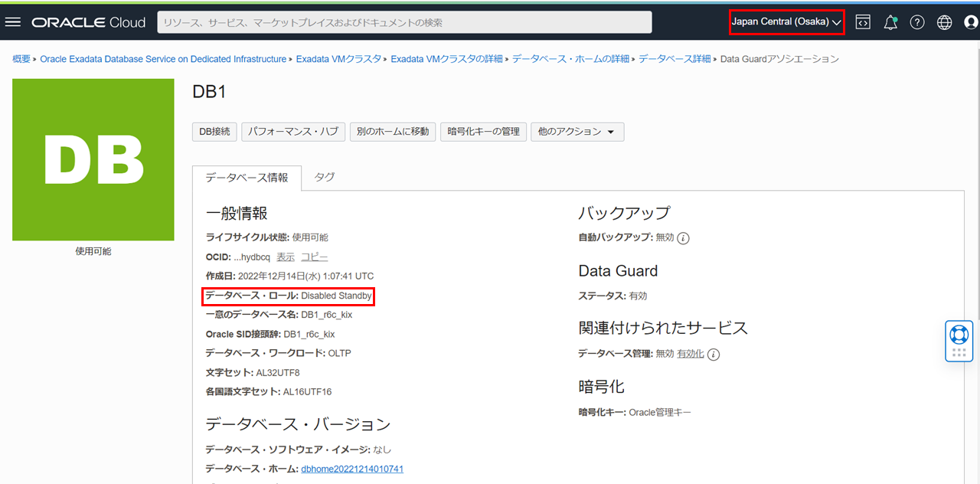Image resolution: width=980 pixels, height=484 pixels.
Task: Open the dbhome20221214010741 database home link
Action: [x=352, y=469]
